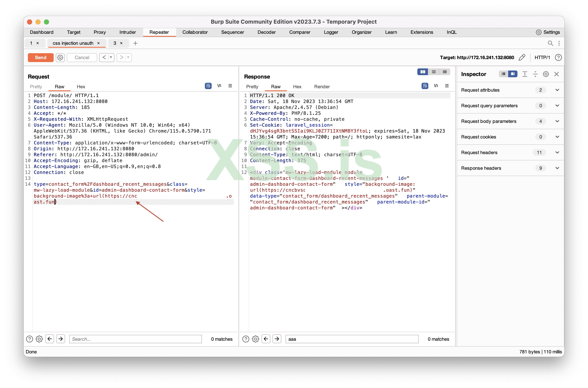Screen dimensions: 588x388
Task: Click the request Search input field
Action: tap(135, 339)
